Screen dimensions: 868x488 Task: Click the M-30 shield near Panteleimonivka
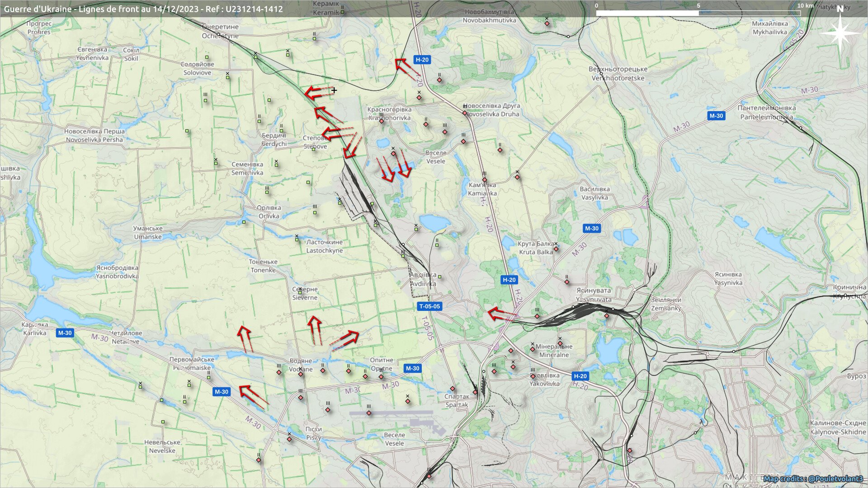pyautogui.click(x=716, y=116)
